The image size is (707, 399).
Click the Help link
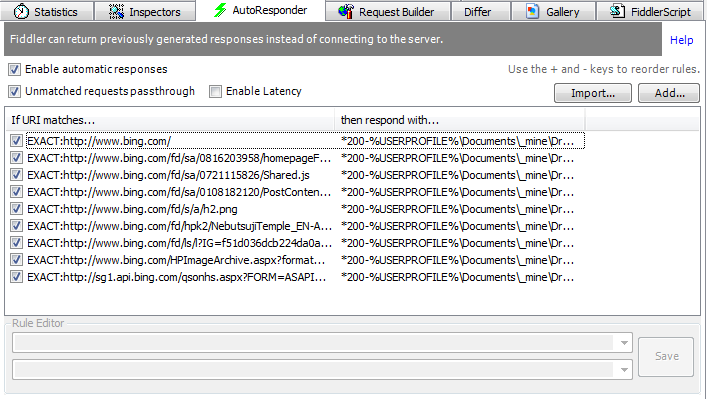coord(681,40)
